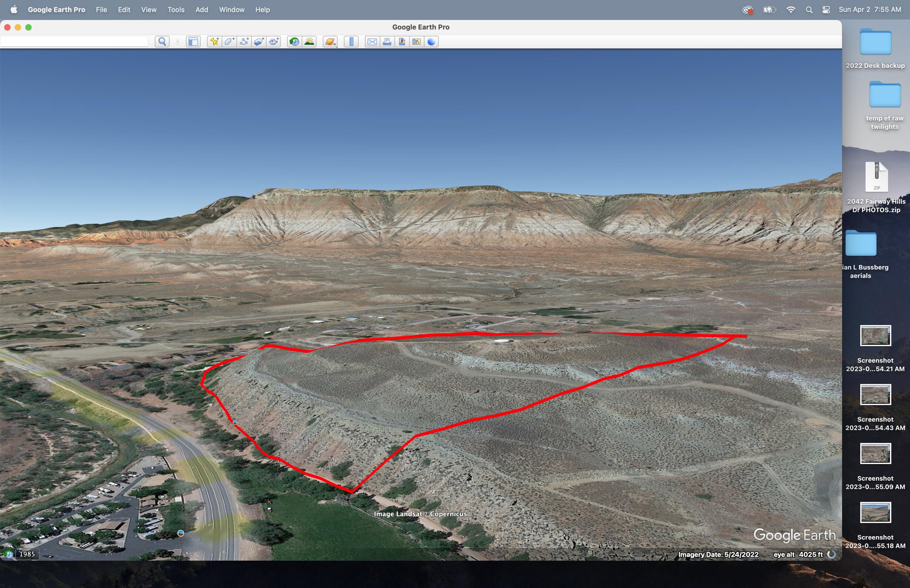The image size is (910, 588).
Task: Open the Ruler measurement tool
Action: click(351, 42)
